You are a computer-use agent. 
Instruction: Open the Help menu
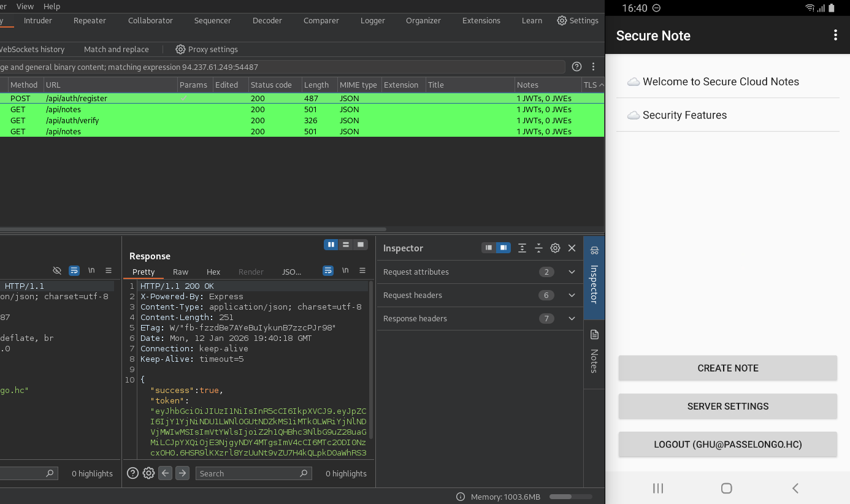click(52, 6)
